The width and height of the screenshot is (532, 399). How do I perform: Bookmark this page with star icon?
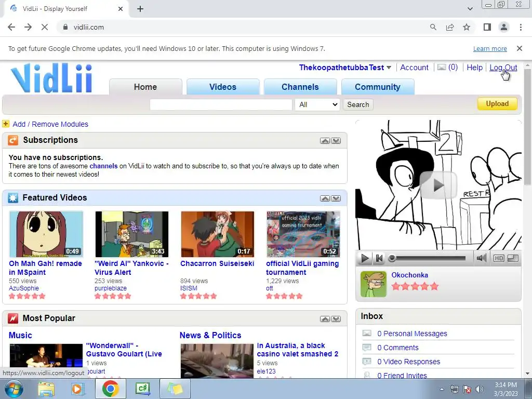[467, 27]
